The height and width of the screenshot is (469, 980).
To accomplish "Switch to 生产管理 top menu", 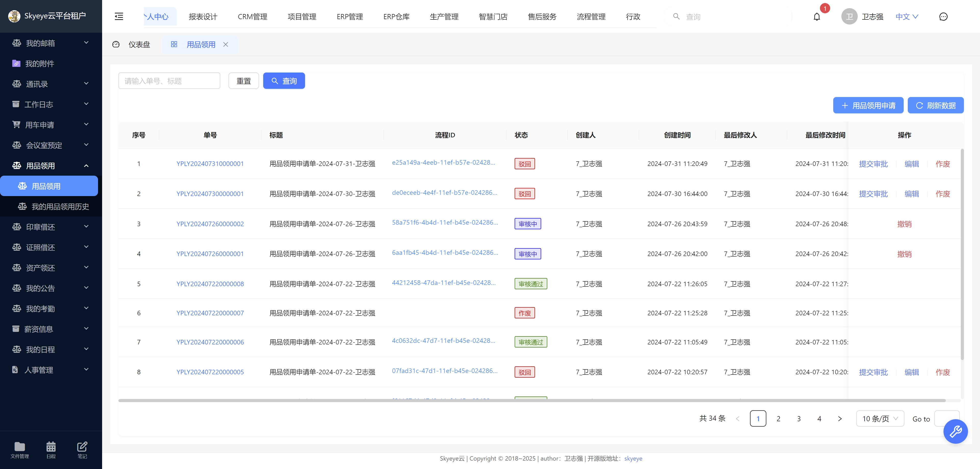I will [x=444, y=17].
